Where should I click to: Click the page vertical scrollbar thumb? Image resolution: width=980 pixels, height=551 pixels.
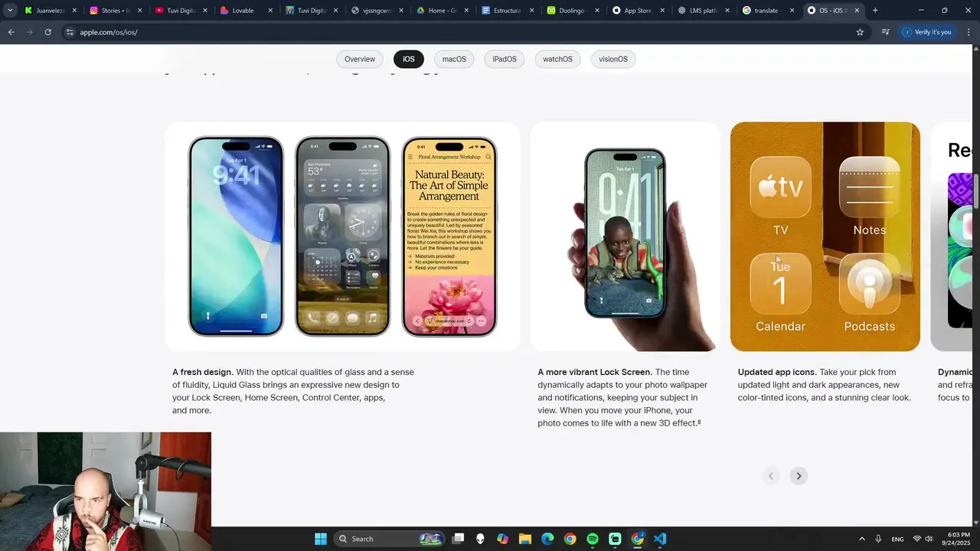tap(976, 191)
